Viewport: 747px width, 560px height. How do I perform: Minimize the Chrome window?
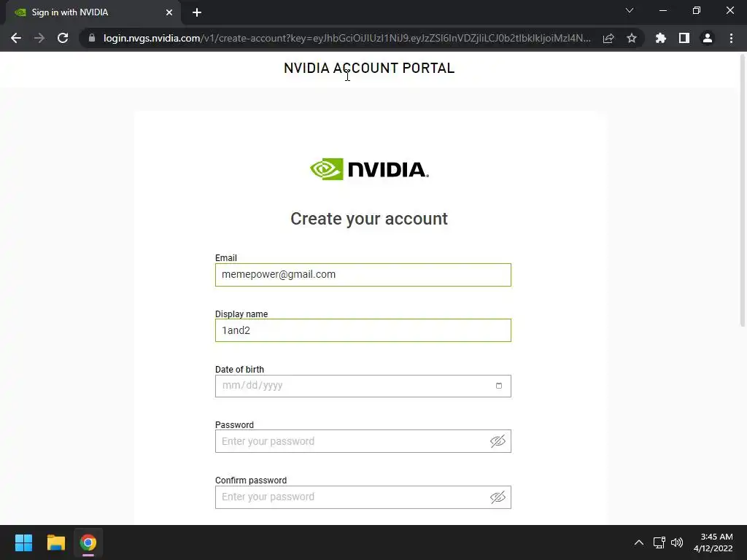662,10
